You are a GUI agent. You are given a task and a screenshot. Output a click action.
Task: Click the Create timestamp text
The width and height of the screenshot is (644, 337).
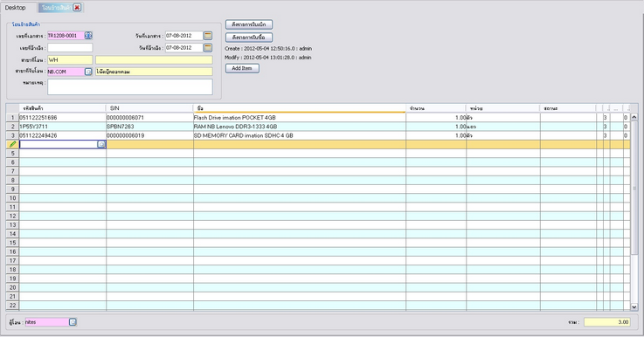[268, 48]
